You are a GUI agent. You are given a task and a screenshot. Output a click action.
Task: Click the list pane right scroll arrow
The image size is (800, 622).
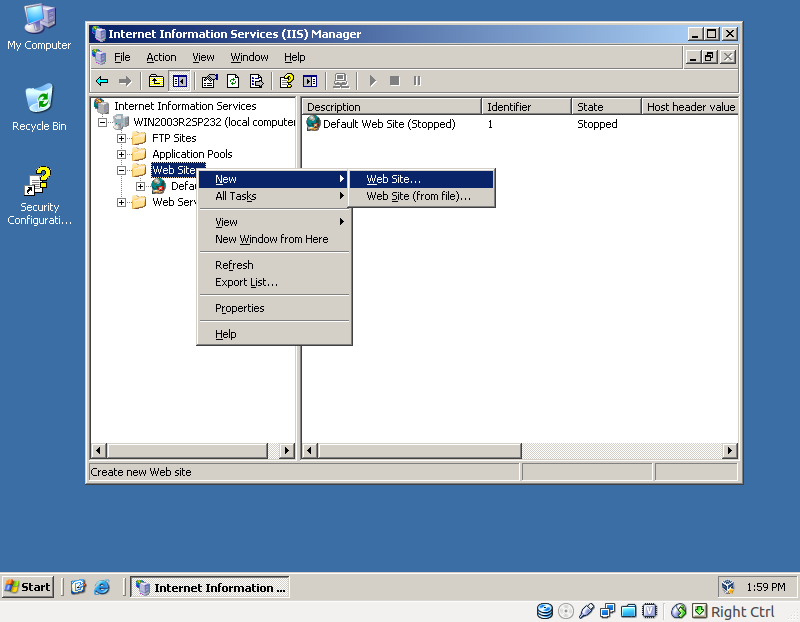(x=730, y=451)
